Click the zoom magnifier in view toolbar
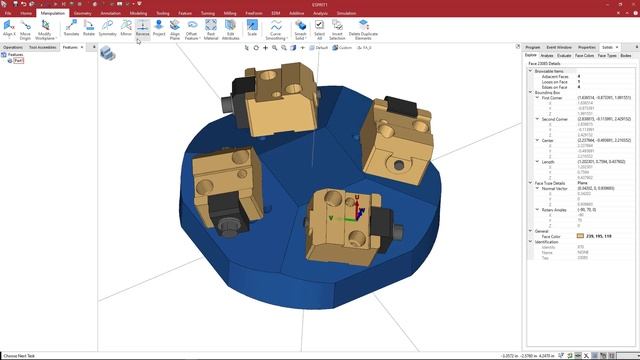Viewport: 640px width, 360px height. coord(275,48)
